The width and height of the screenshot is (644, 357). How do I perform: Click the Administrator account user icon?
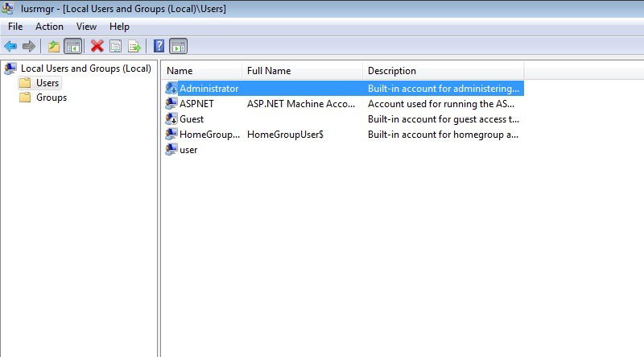tap(171, 89)
